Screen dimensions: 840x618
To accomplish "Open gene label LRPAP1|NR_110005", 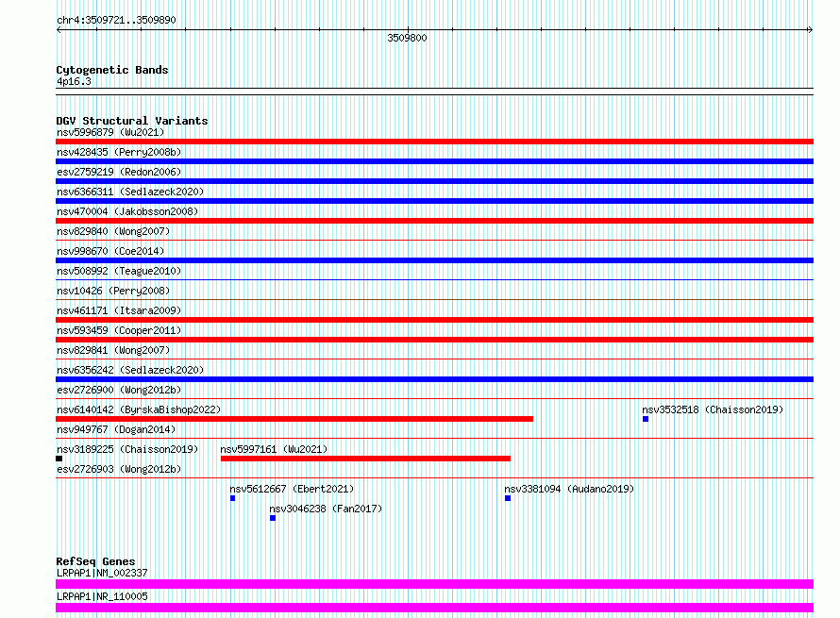I will click(102, 596).
